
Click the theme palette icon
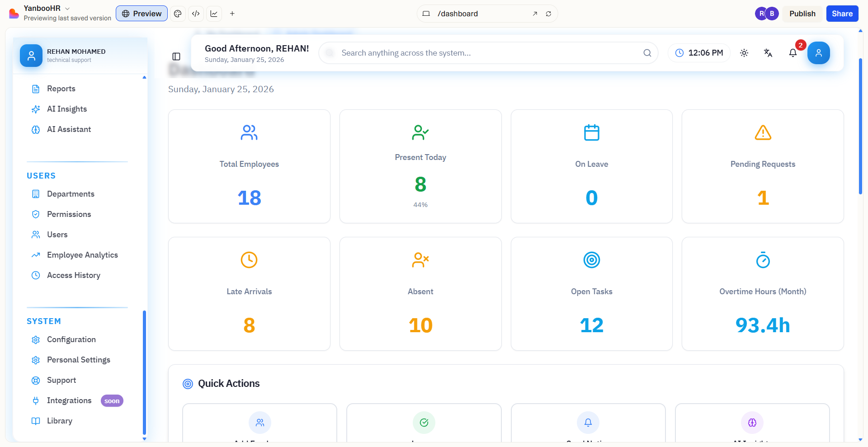click(x=178, y=14)
